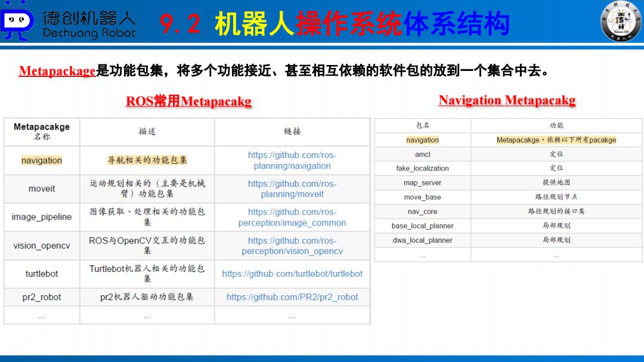Select navigation in the ROS常用 table

pyautogui.click(x=42, y=160)
